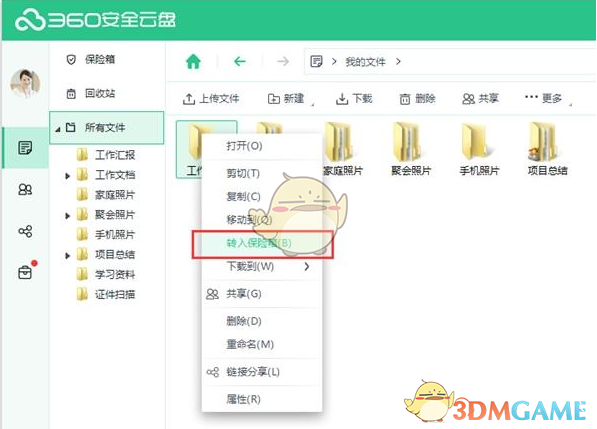Screen dimensions: 597x429
Task: Open 保险箱 safe box
Action: pyautogui.click(x=91, y=59)
